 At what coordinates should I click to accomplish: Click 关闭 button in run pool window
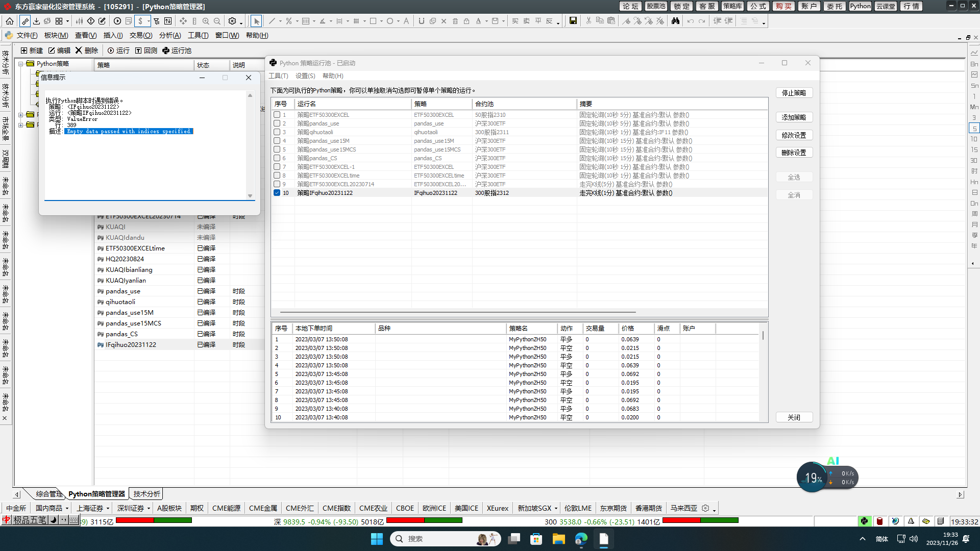click(794, 417)
